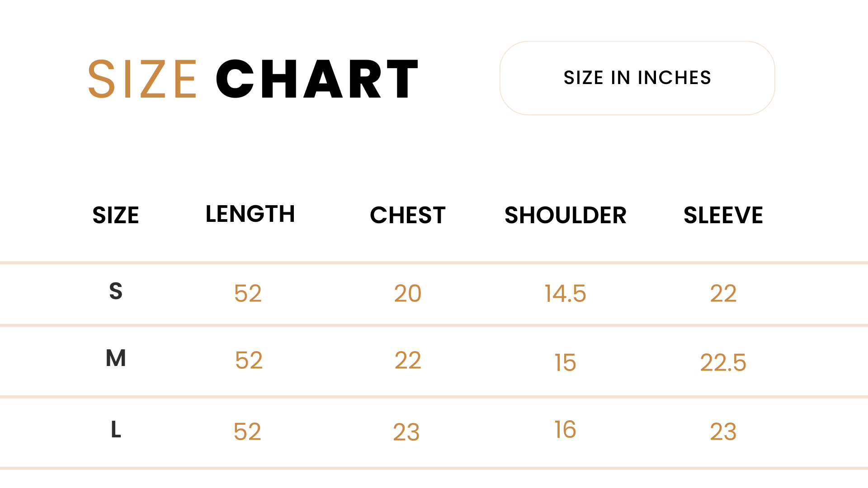Screen dimensions: 868x488
Task: Click the small size sleeve value 22
Action: point(723,294)
